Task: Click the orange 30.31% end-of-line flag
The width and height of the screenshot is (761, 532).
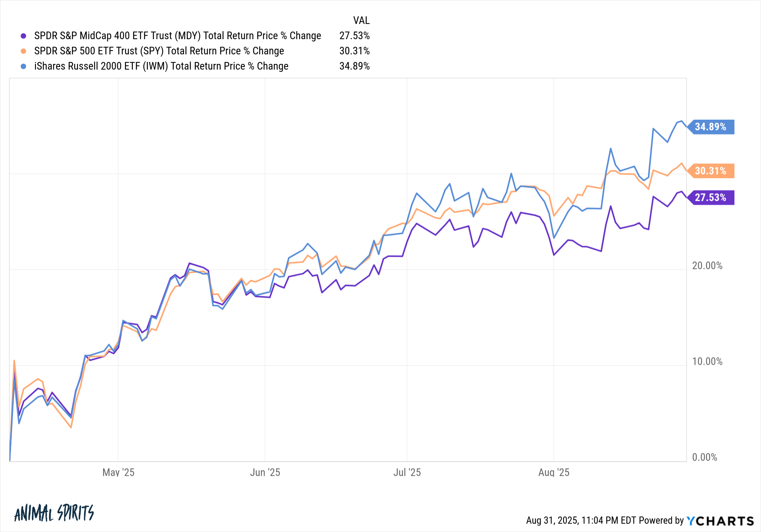Action: click(x=710, y=171)
